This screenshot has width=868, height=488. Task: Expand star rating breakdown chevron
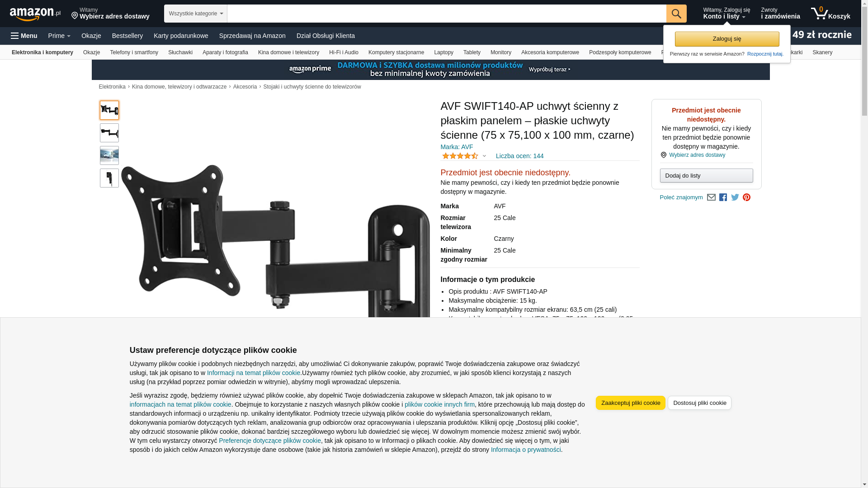coord(484,156)
